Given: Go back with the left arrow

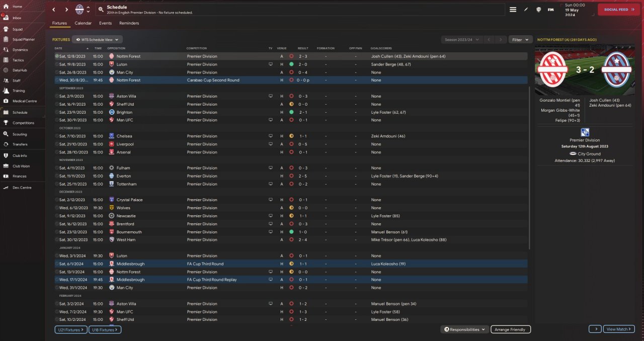Looking at the screenshot, I should (x=54, y=10).
